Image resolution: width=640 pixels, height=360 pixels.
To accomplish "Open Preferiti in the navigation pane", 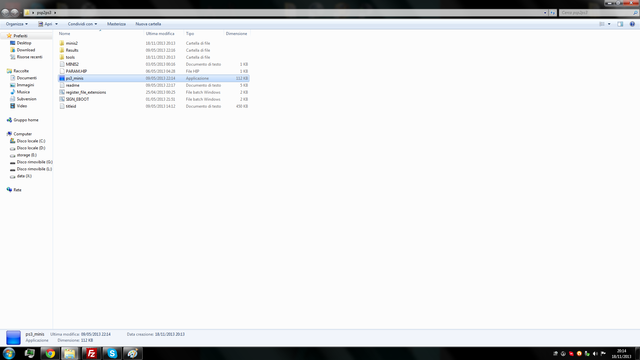I will [20, 36].
